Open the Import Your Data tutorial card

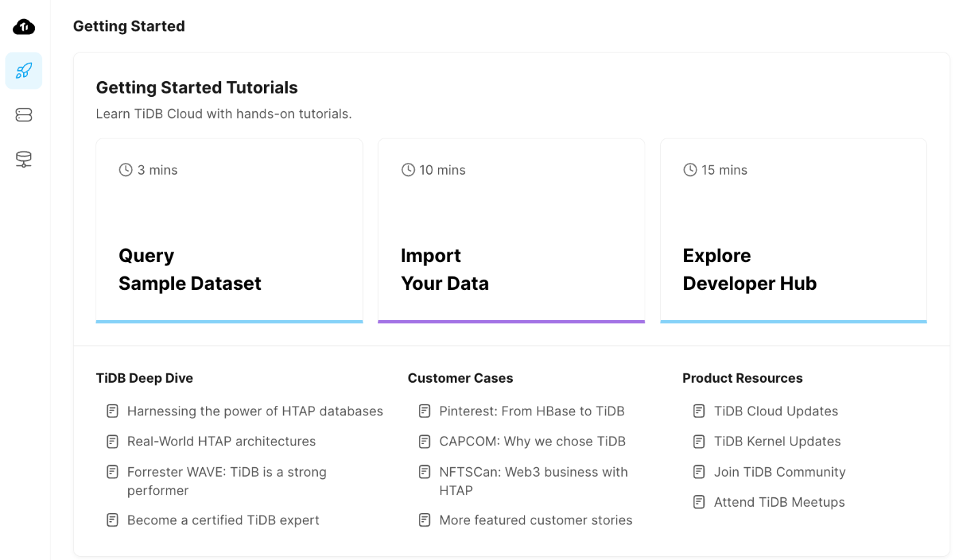(x=511, y=231)
